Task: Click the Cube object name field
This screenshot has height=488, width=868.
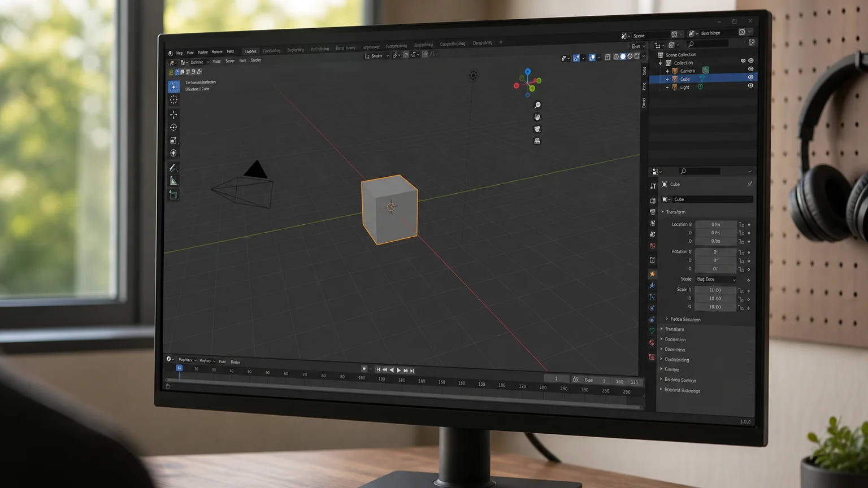Action: [713, 199]
